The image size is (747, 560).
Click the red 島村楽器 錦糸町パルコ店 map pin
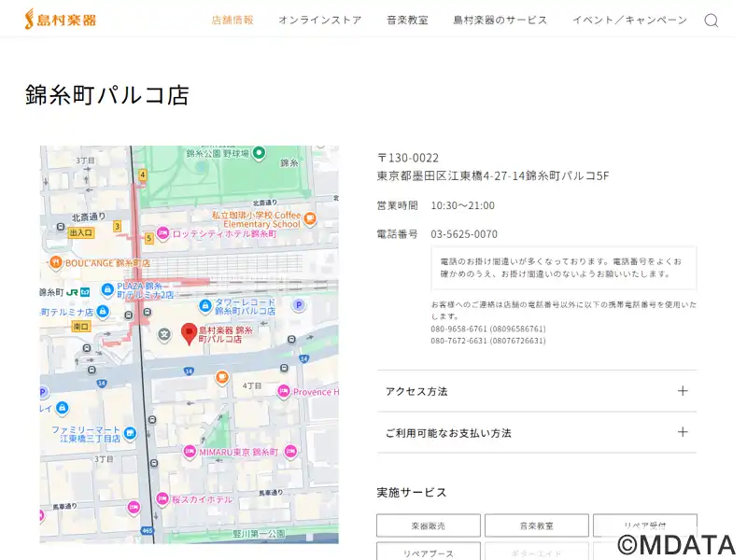[x=190, y=333]
